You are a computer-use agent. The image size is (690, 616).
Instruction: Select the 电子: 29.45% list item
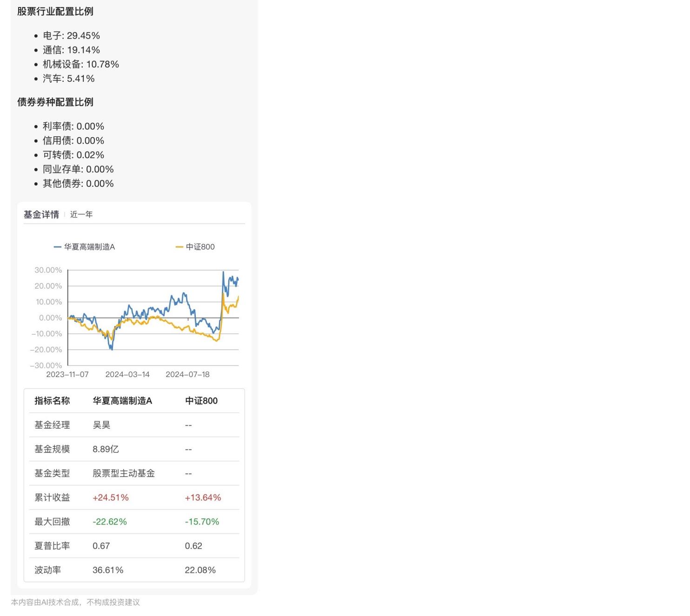coord(71,36)
